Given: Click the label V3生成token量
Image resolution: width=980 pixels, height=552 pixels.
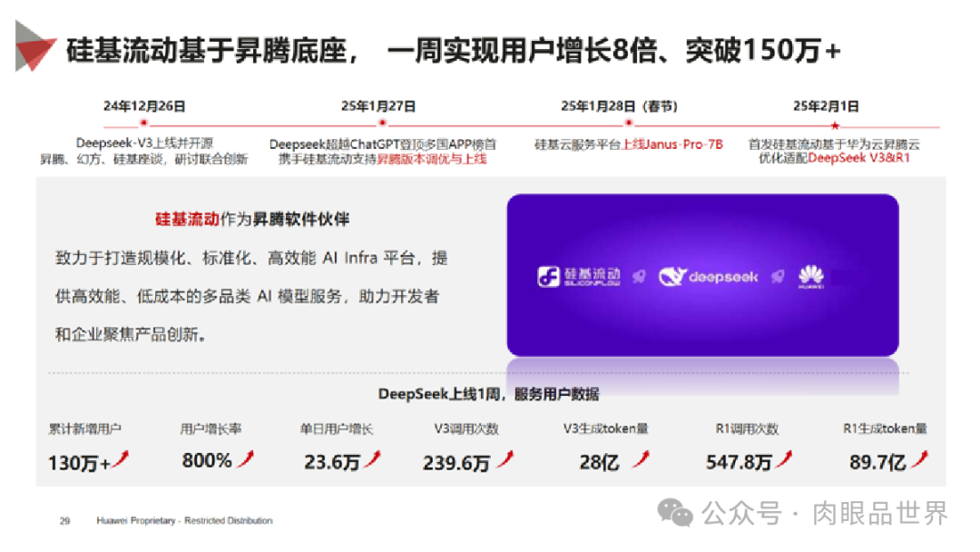Looking at the screenshot, I should (x=605, y=429).
